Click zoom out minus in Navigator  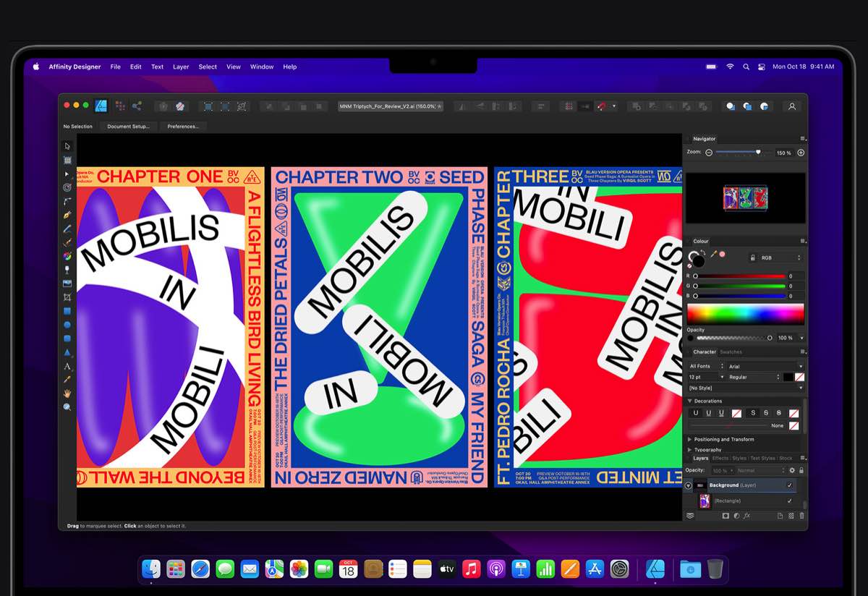[x=709, y=153]
